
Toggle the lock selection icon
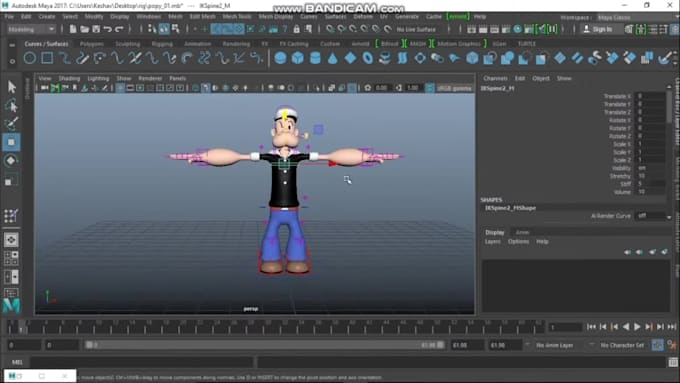coord(297,29)
